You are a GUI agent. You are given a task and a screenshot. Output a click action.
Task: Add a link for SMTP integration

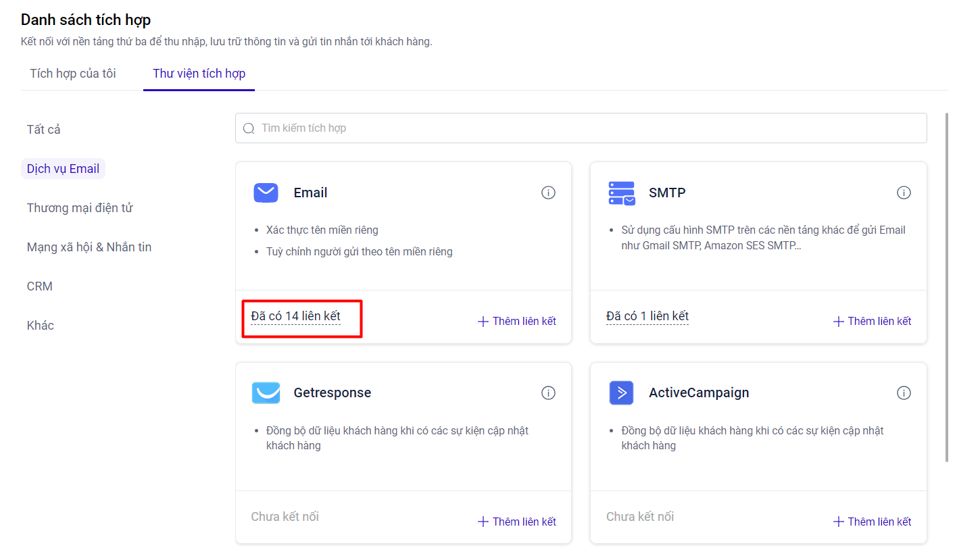tap(872, 321)
